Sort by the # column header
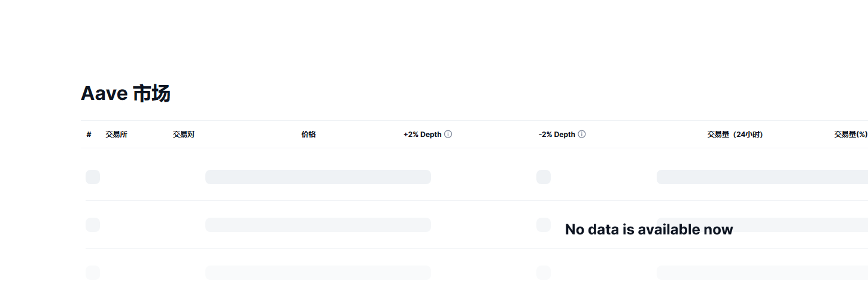Screen dimensions: 868x299 pos(89,135)
